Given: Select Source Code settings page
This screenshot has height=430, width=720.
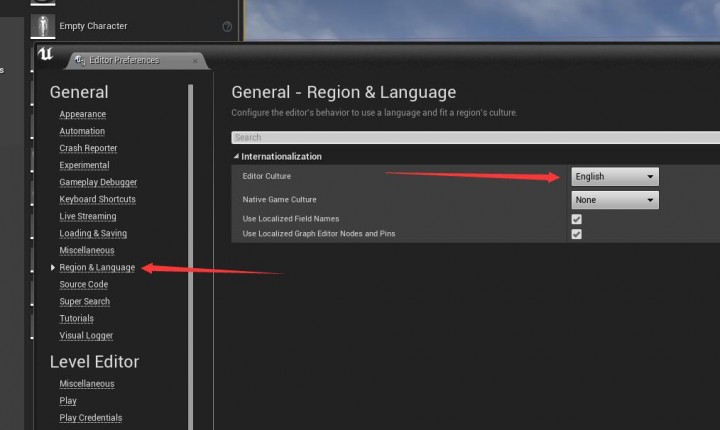Looking at the screenshot, I should [83, 284].
